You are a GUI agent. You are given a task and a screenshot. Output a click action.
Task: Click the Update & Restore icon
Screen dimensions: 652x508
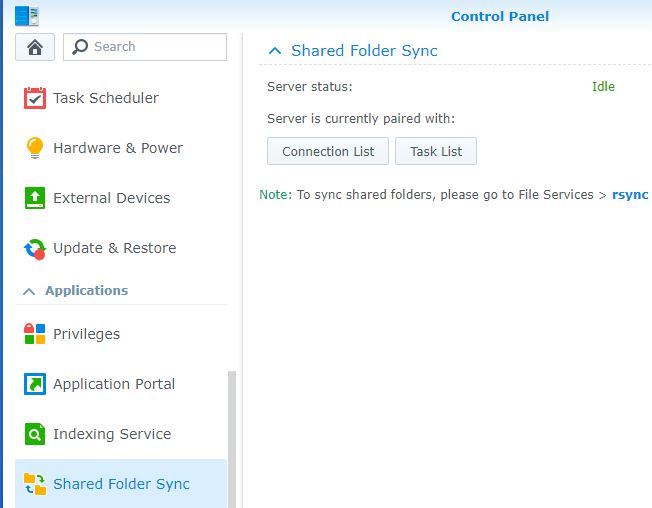click(35, 248)
